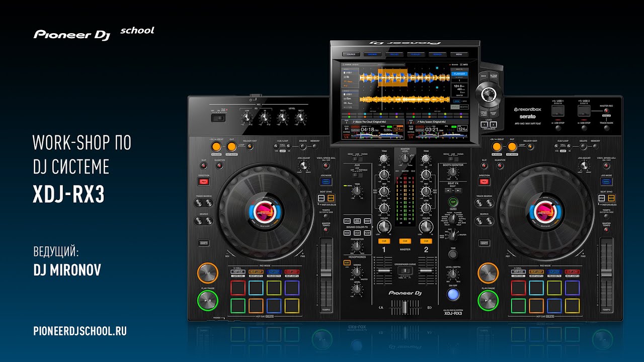The image size is (644, 362).
Task: Hold the SHIFT button on deck 1
Action: pos(204,243)
